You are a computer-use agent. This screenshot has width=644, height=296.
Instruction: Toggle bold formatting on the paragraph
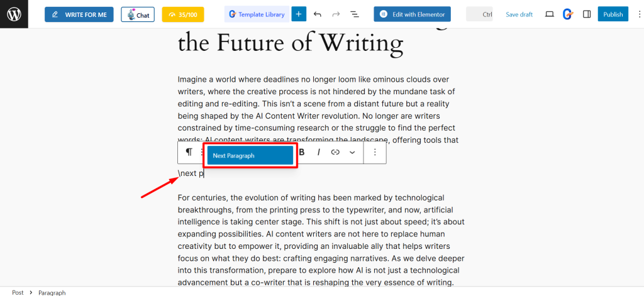coord(302,152)
